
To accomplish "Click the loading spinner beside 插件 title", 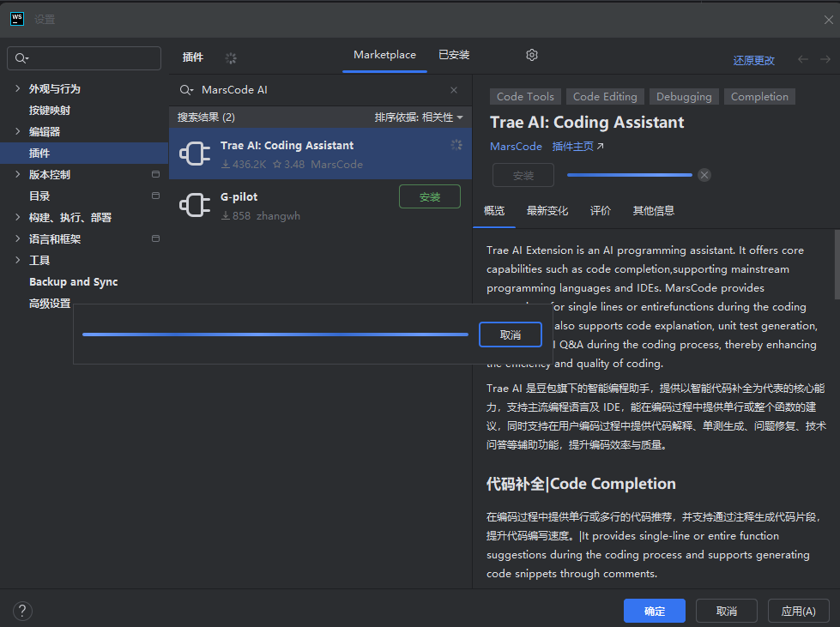I will (x=231, y=57).
